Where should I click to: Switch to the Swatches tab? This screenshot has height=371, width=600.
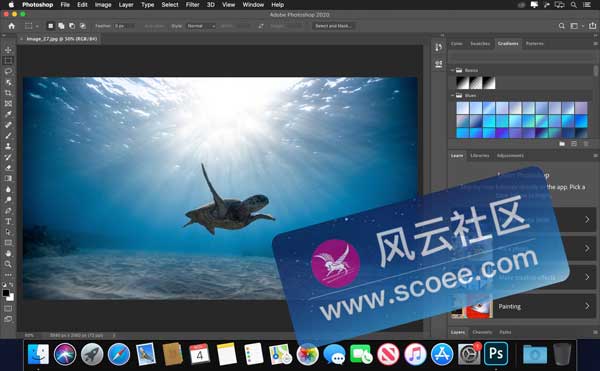[x=480, y=44]
